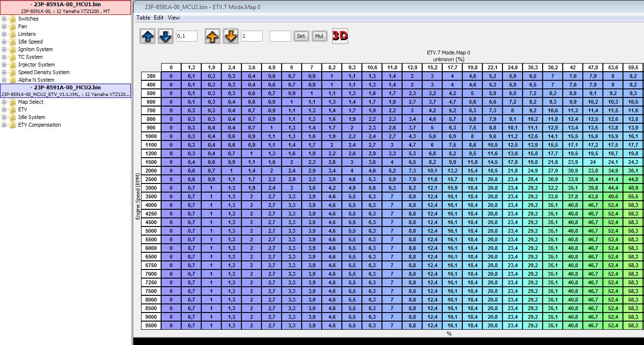The height and width of the screenshot is (345, 644).
Task: Expand the Injector System tree node
Action: (4, 65)
